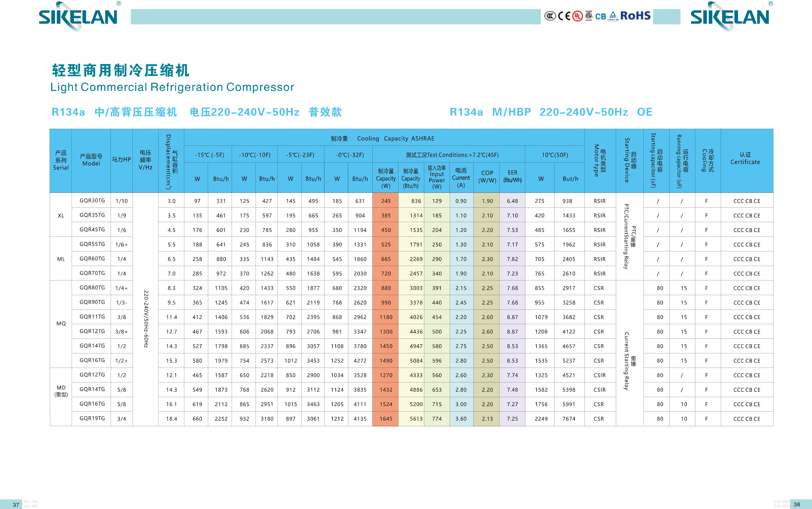
Task: Click the Light Commercial Refrigeration Compressor title
Action: pos(172,87)
